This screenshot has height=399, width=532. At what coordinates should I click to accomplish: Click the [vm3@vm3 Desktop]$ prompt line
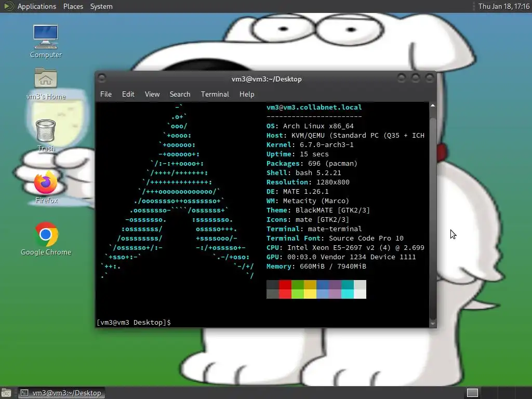pos(134,322)
